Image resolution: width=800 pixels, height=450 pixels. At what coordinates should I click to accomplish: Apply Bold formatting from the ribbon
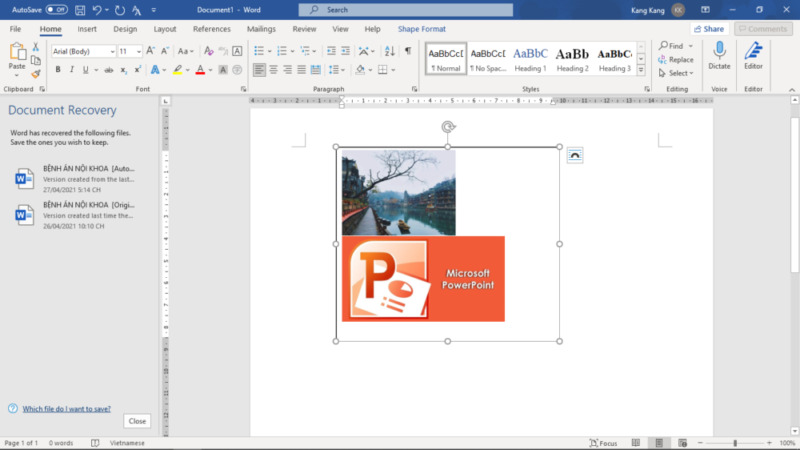click(x=58, y=70)
